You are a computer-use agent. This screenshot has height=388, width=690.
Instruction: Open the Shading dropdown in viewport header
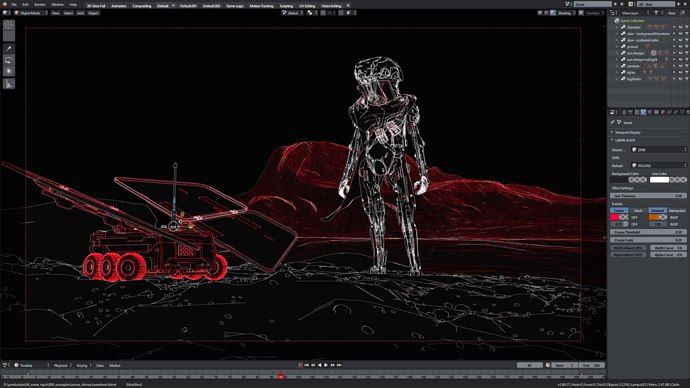click(566, 13)
